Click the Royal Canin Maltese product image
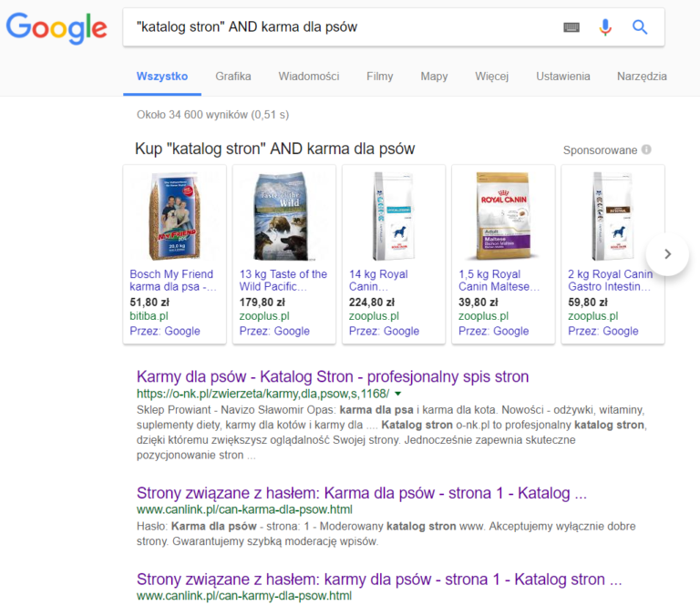Viewport: 700px width, 606px height. 503,216
